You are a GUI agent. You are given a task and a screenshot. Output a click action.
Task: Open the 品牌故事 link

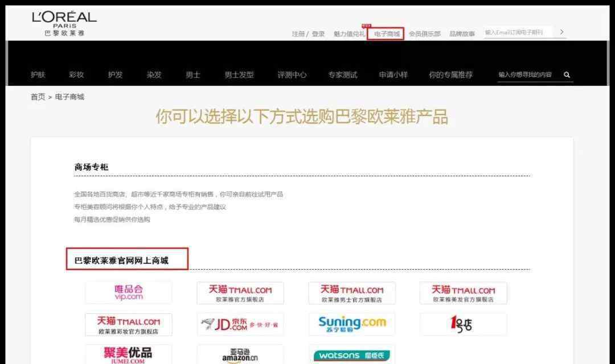coord(462,34)
